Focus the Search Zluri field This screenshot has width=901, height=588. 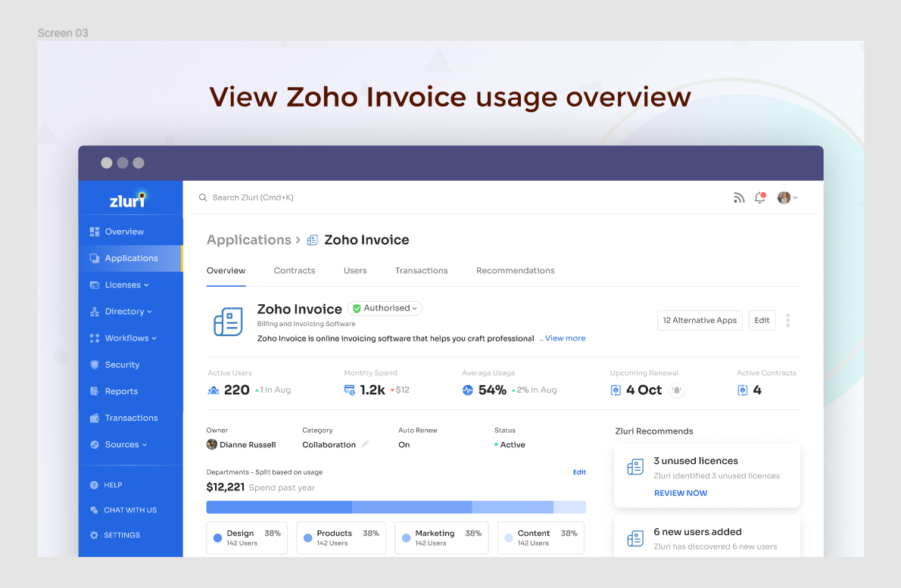click(253, 198)
